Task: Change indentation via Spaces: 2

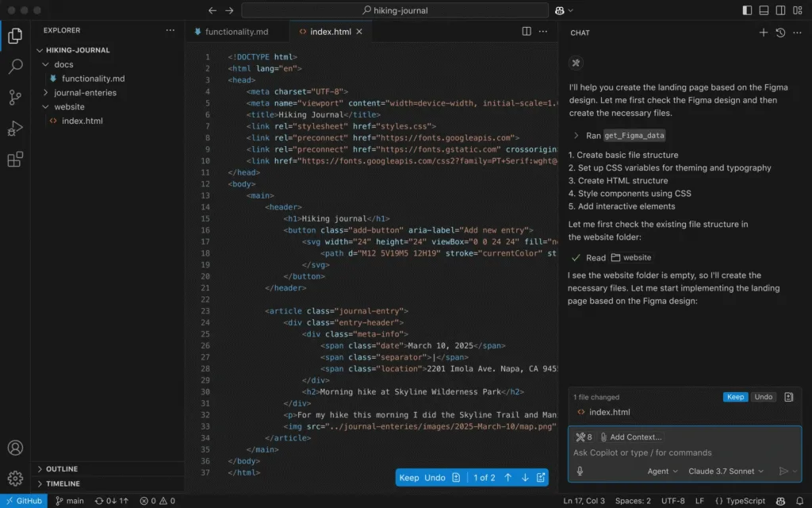Action: [633, 501]
